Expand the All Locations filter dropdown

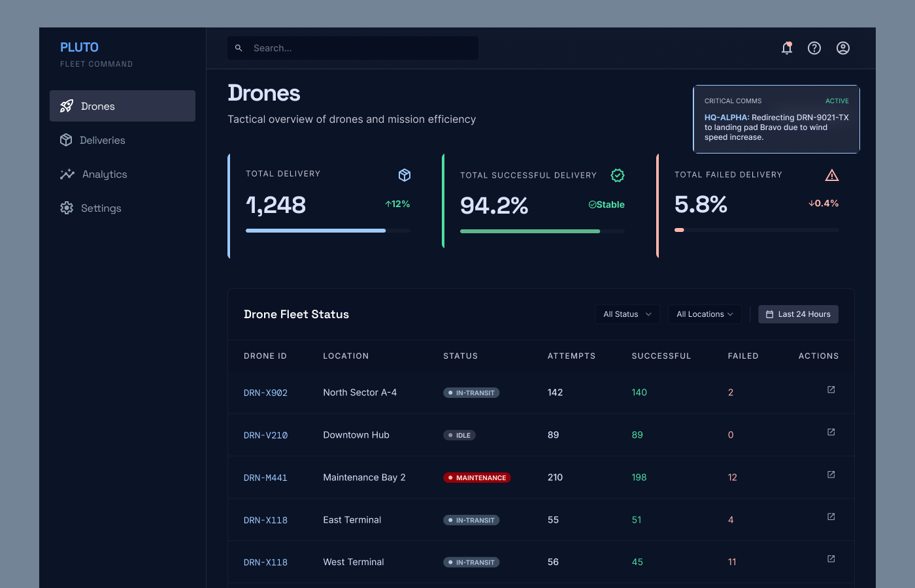705,314
